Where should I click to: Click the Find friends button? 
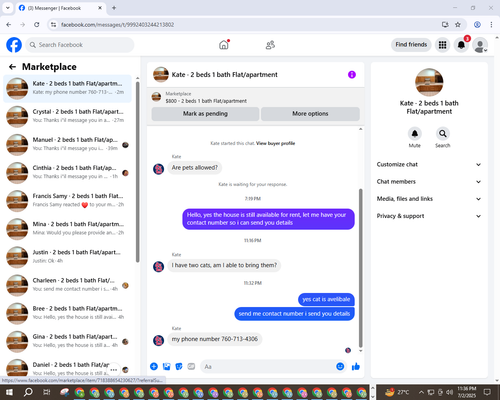pyautogui.click(x=411, y=45)
